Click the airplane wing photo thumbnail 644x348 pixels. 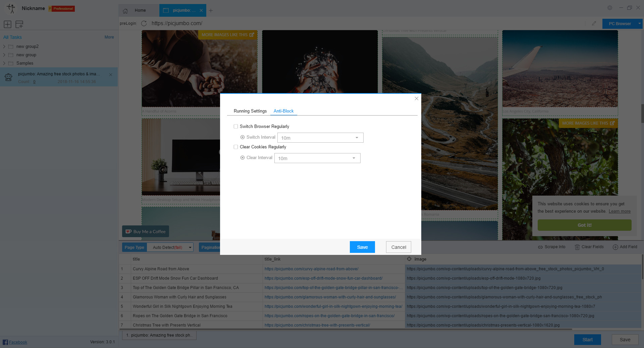click(x=560, y=69)
